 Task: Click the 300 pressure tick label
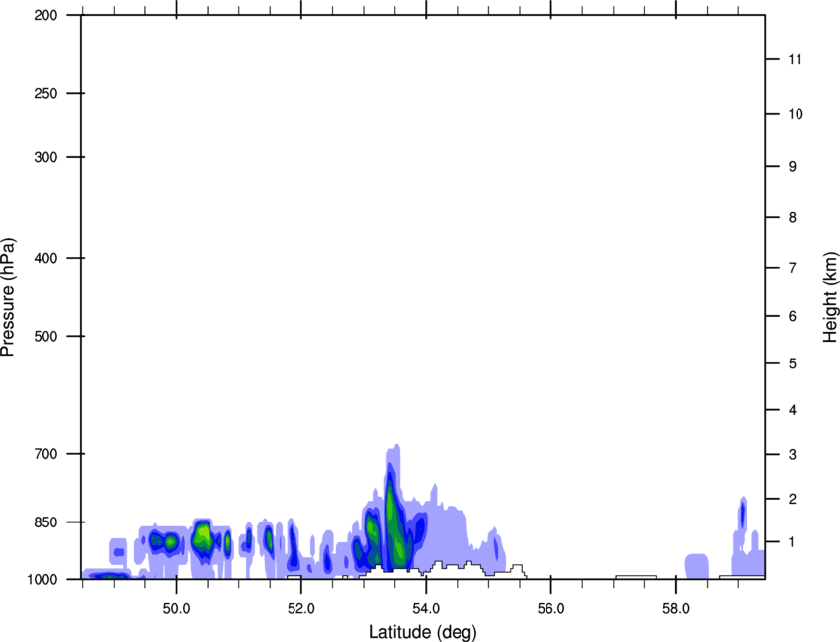45,157
